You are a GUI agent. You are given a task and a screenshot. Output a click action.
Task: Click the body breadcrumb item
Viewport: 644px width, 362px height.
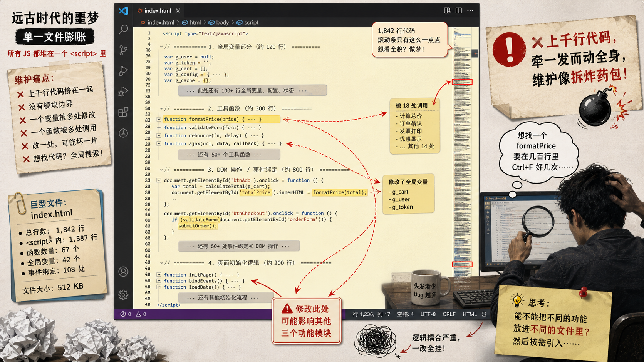(x=219, y=22)
